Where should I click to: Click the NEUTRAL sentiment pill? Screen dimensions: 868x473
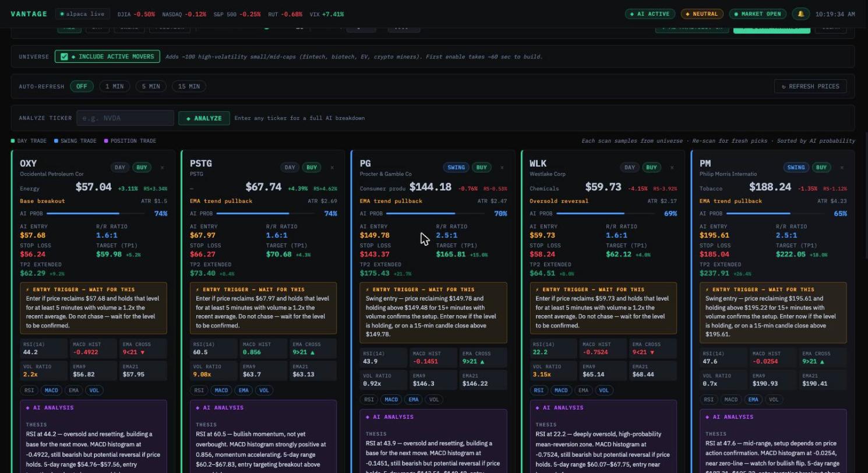(x=702, y=14)
